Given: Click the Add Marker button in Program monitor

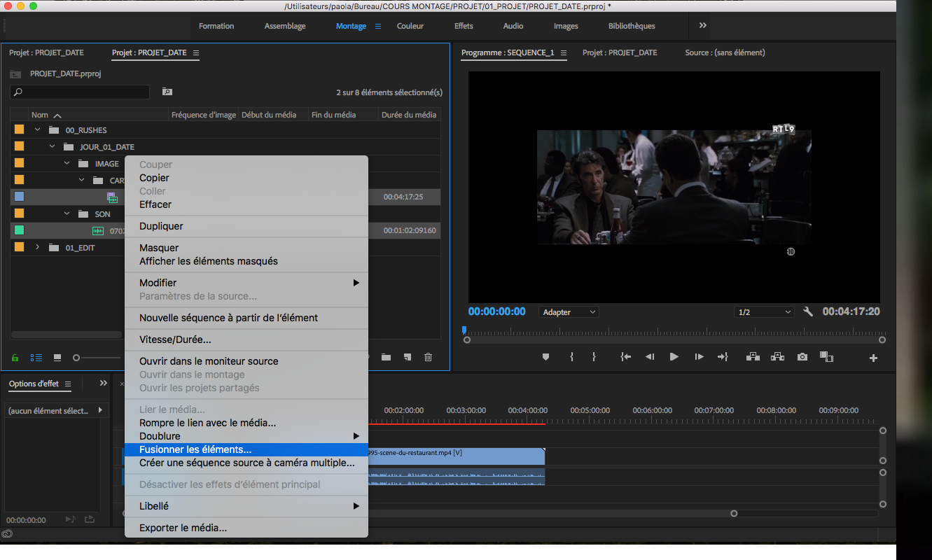Looking at the screenshot, I should coord(545,357).
